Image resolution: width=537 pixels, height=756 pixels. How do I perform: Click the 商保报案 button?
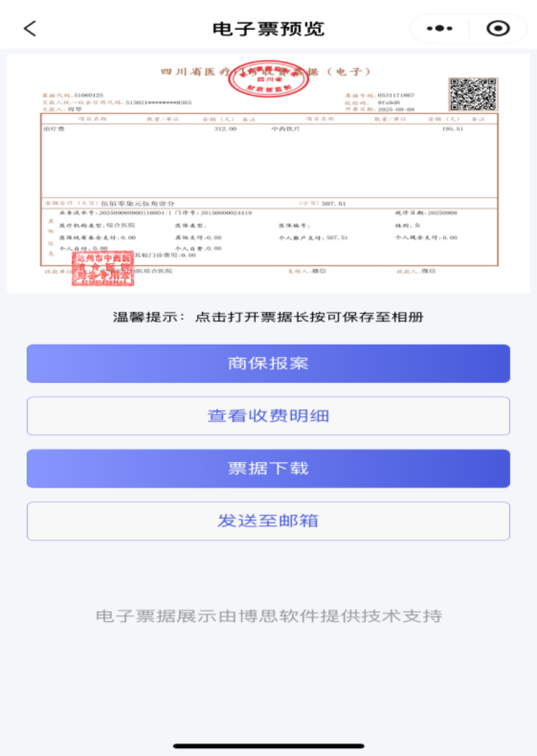pos(268,364)
